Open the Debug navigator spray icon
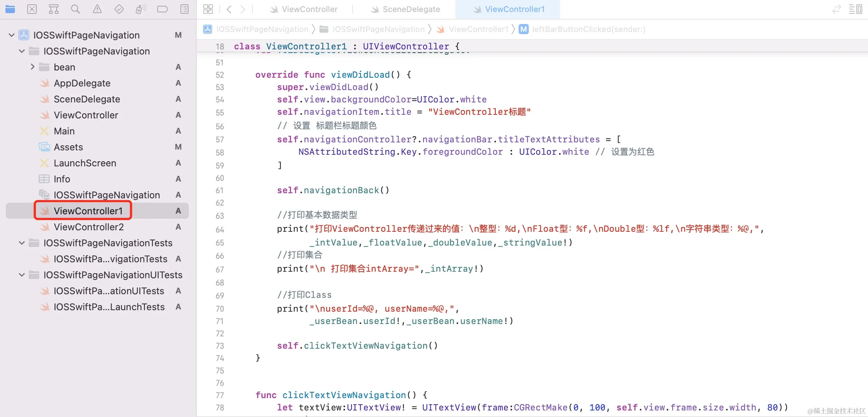Screen dimensions: 868x417 tap(141, 9)
